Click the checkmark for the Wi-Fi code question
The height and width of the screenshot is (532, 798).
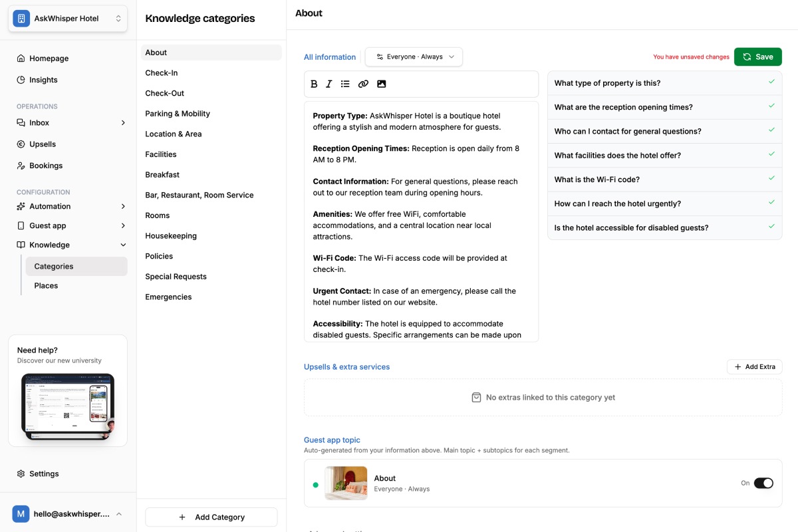coord(771,178)
